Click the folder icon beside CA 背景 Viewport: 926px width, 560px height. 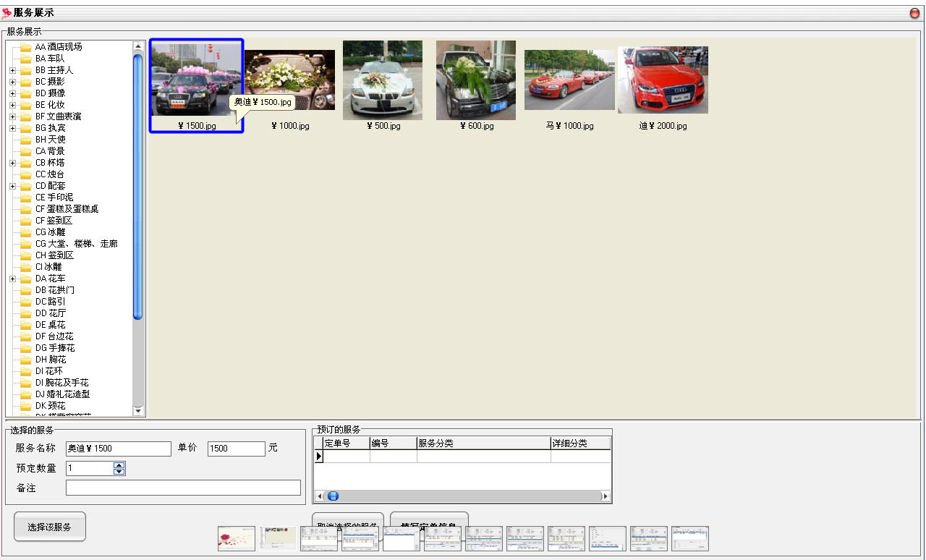coord(26,151)
